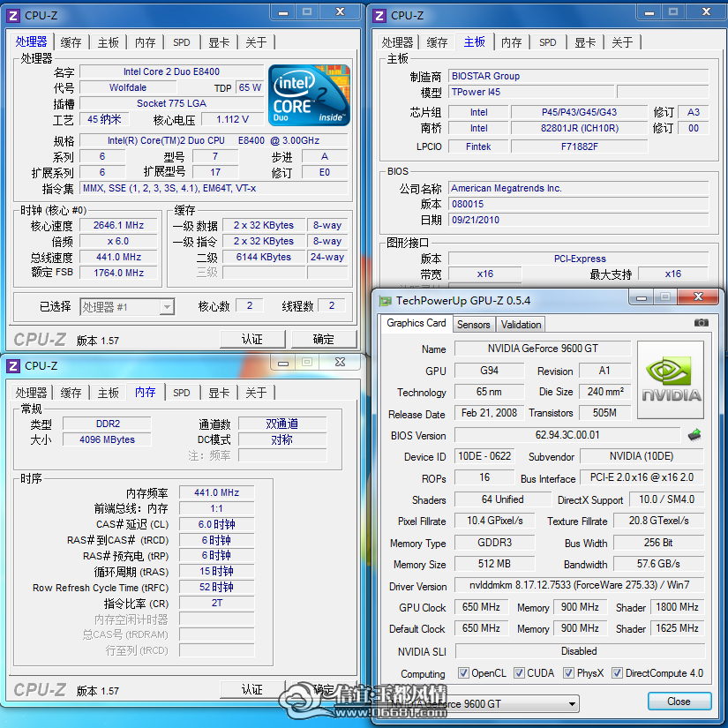Switch to 显卡 tab in processor window
Image resolution: width=728 pixels, height=728 pixels.
[219, 42]
